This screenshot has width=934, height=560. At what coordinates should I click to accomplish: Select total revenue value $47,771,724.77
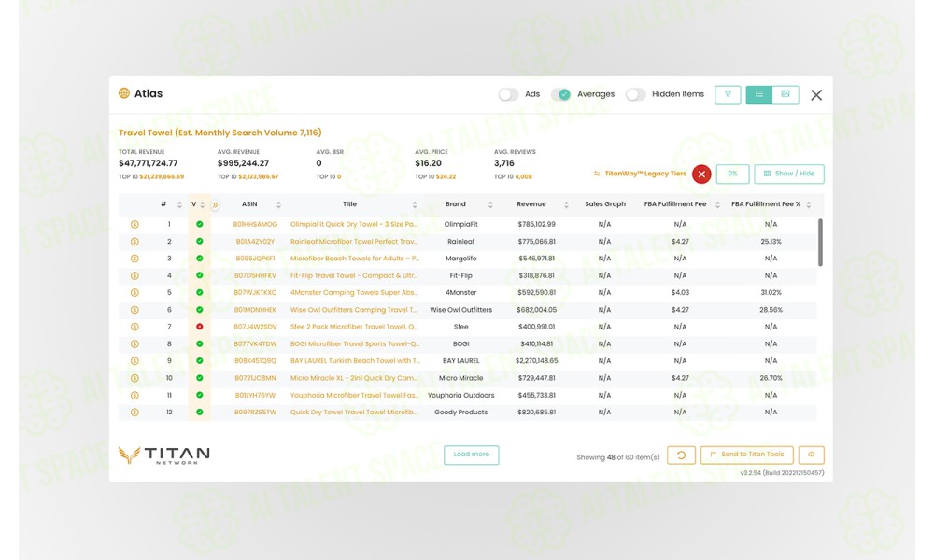click(x=148, y=163)
